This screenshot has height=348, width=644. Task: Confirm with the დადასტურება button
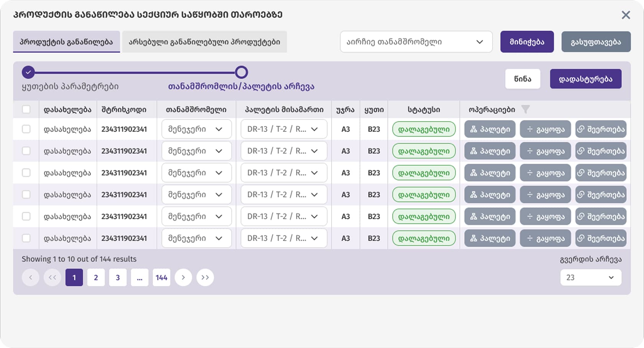tap(586, 79)
